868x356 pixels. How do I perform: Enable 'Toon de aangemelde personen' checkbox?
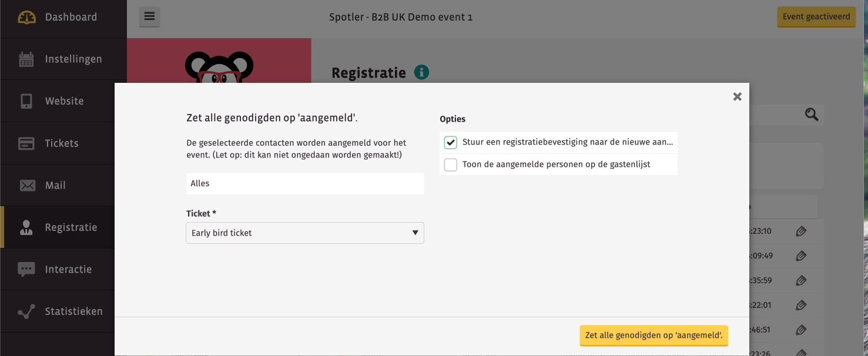[451, 164]
